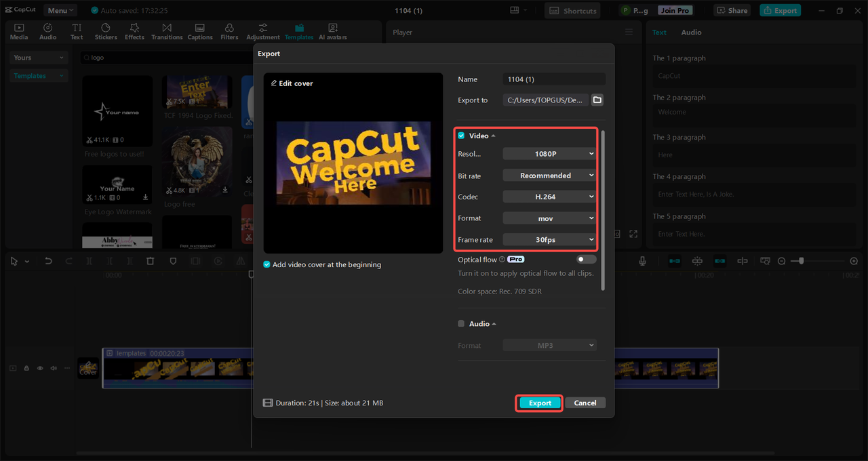Uncheck the Video export checkbox
Screen dimensions: 868x461
[x=461, y=136]
